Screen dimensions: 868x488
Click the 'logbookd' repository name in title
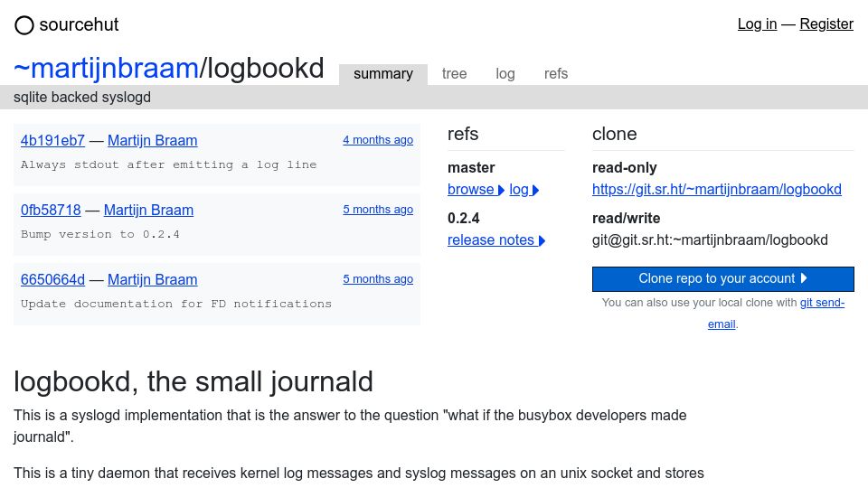coord(265,68)
